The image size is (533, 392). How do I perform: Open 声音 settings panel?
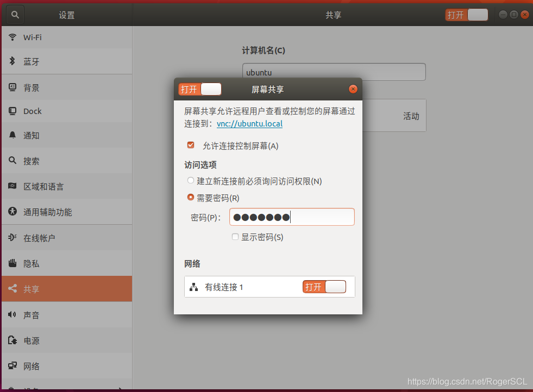click(67, 314)
